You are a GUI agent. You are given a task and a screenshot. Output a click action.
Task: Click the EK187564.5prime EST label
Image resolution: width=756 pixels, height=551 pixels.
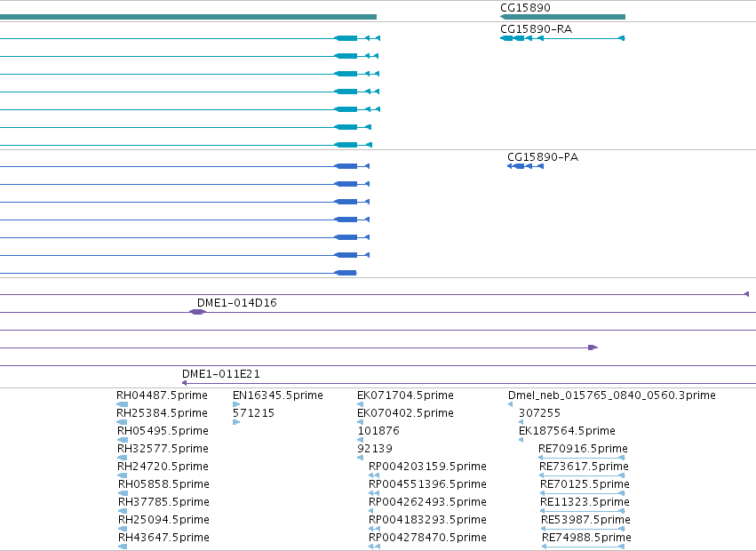tap(567, 431)
